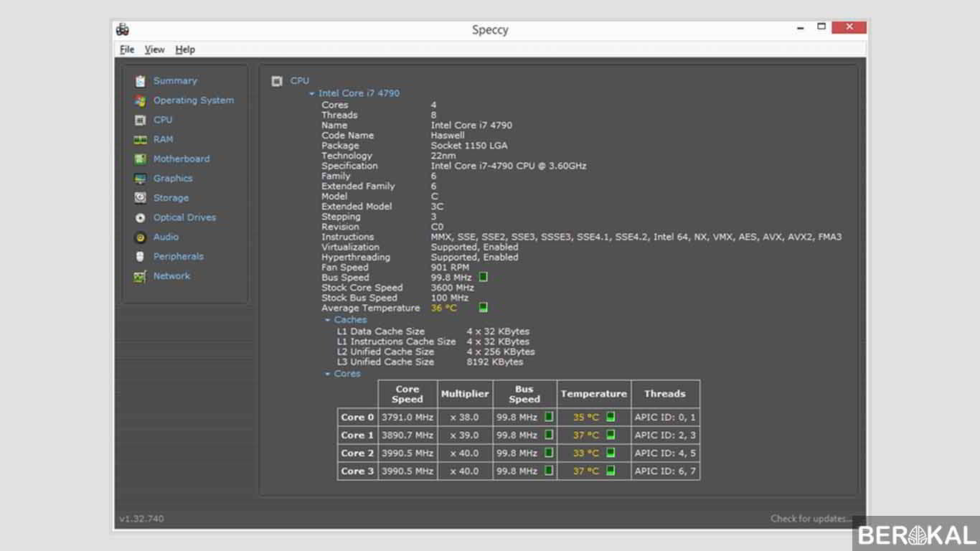Click the Threads column header
The image size is (980, 551).
(665, 394)
